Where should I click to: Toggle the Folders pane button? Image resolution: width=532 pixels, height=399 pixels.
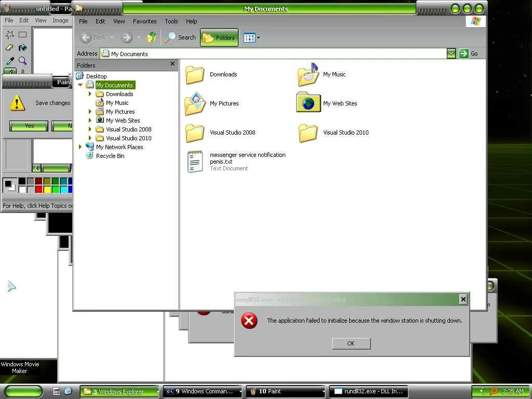pos(219,37)
